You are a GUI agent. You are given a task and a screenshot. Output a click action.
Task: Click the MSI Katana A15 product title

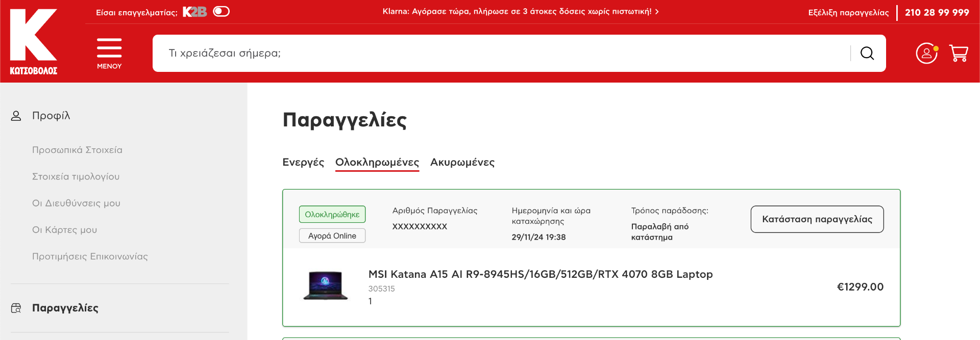[541, 274]
